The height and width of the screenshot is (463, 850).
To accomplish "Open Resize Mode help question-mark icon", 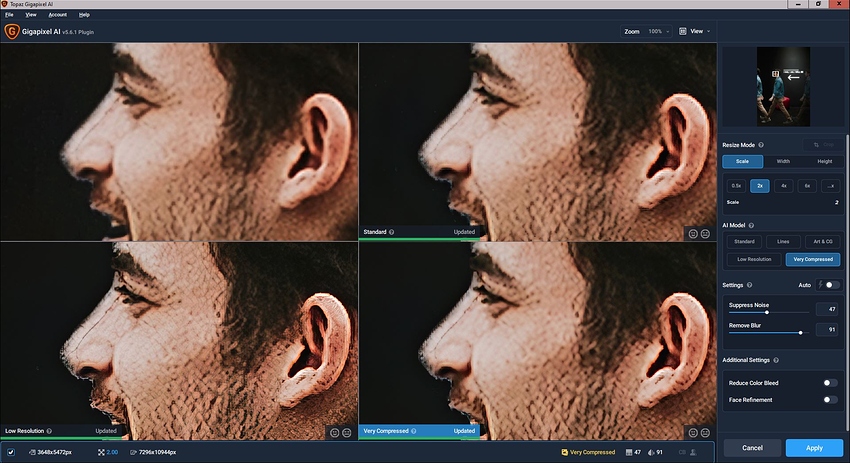I will (x=761, y=145).
